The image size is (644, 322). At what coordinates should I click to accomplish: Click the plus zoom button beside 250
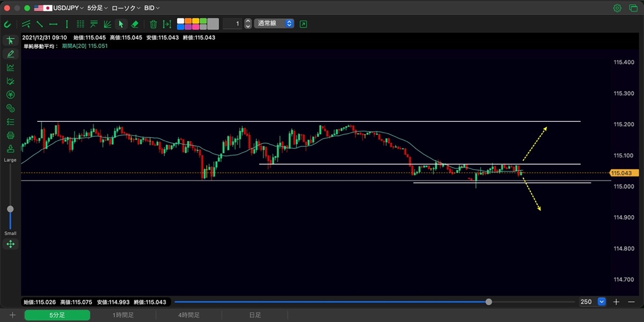pyautogui.click(x=616, y=302)
